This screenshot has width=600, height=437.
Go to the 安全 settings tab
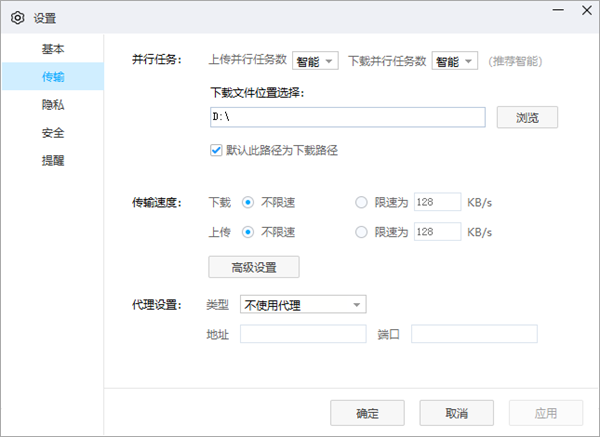click(52, 132)
